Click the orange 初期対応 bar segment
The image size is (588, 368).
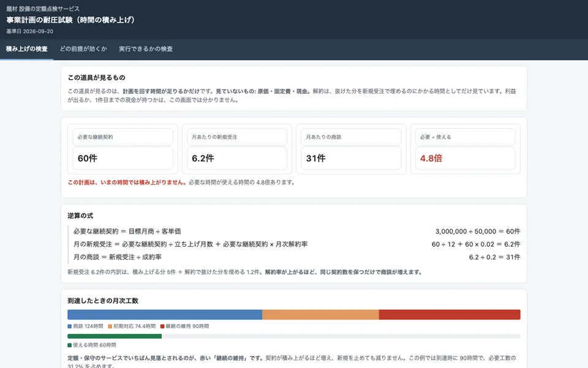(x=320, y=315)
